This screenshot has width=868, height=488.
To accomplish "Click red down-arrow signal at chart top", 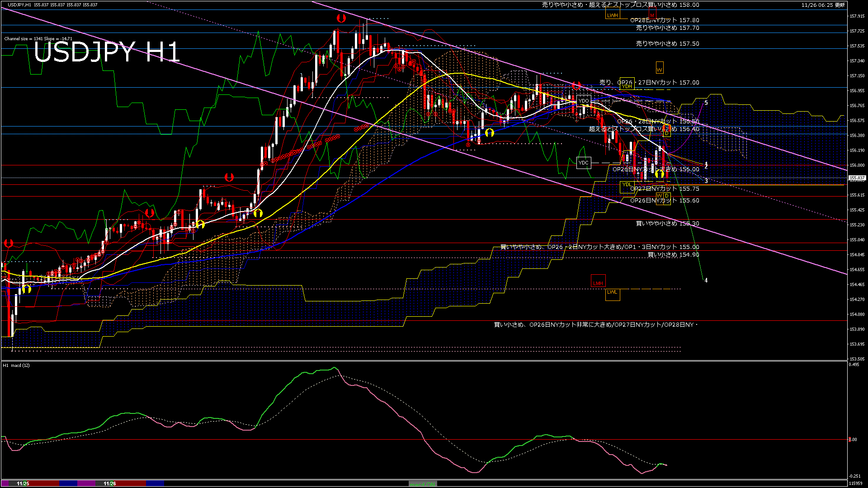I will point(341,18).
